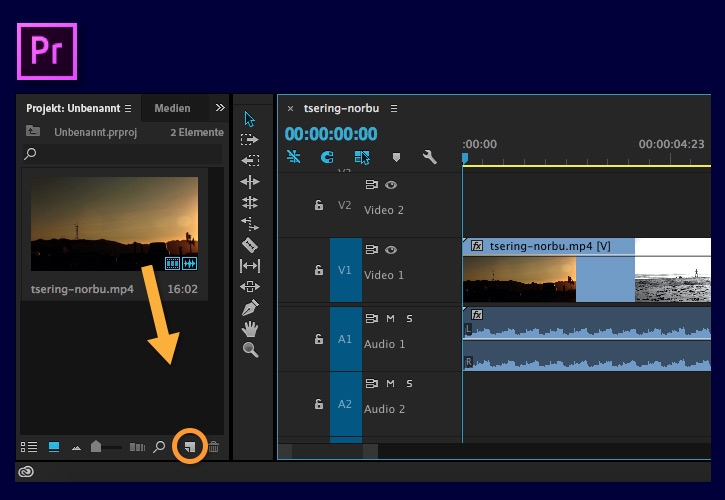
Task: Target the V1 video track header
Action: [345, 270]
